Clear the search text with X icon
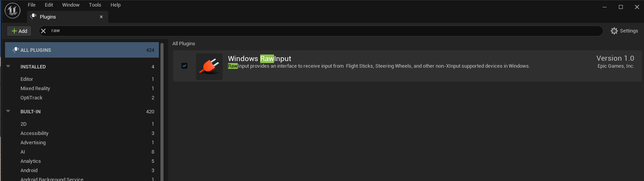 43,31
